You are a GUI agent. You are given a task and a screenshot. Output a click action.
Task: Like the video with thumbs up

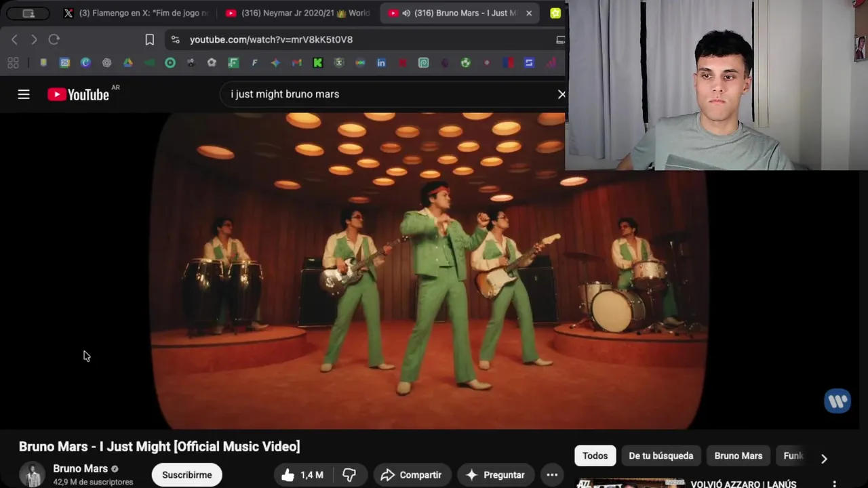click(x=303, y=474)
